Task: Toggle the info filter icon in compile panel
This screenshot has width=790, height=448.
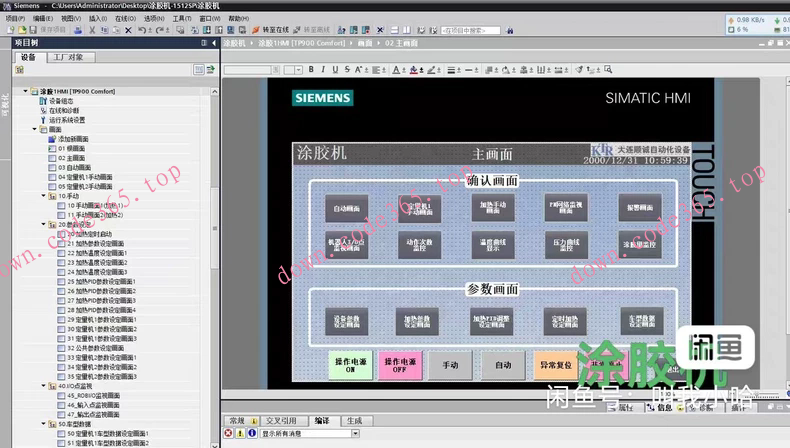Action: click(250, 434)
